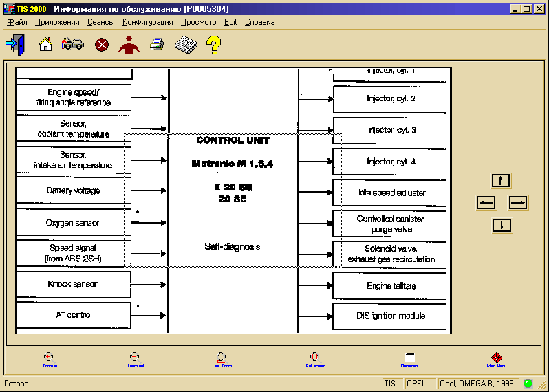Open the Сеансы menu
Image resolution: width=549 pixels, height=392 pixels.
(101, 22)
